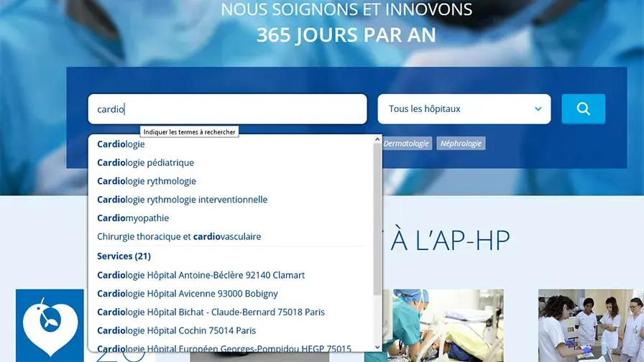The width and height of the screenshot is (644, 362).
Task: Choose Cardiologie rythmologie interventionnelle suggestion
Action: tap(183, 200)
